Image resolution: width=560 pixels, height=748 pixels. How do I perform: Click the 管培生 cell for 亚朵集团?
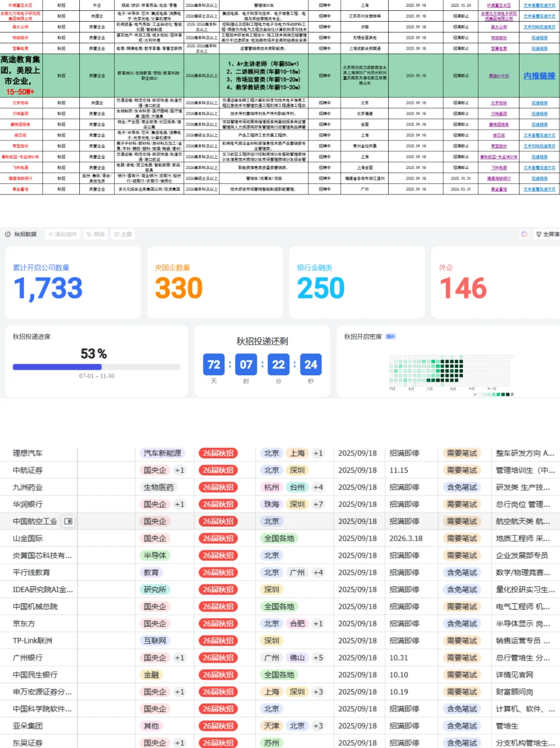pos(507,726)
